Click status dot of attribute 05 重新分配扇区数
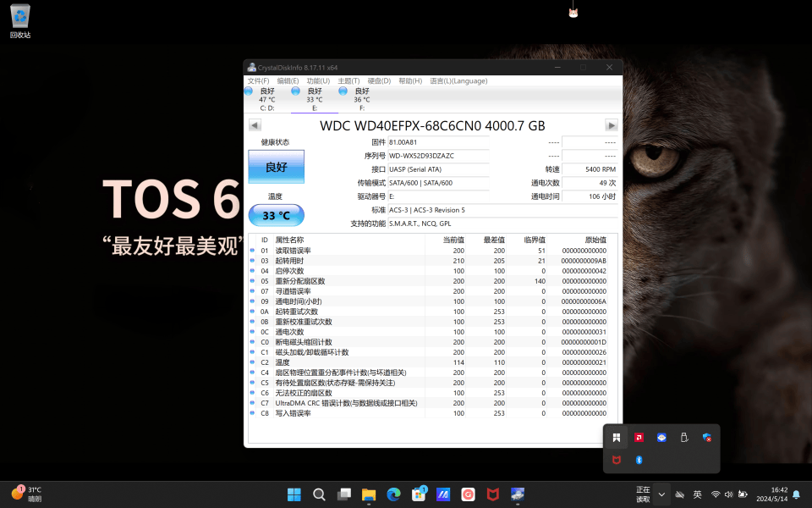 point(252,281)
